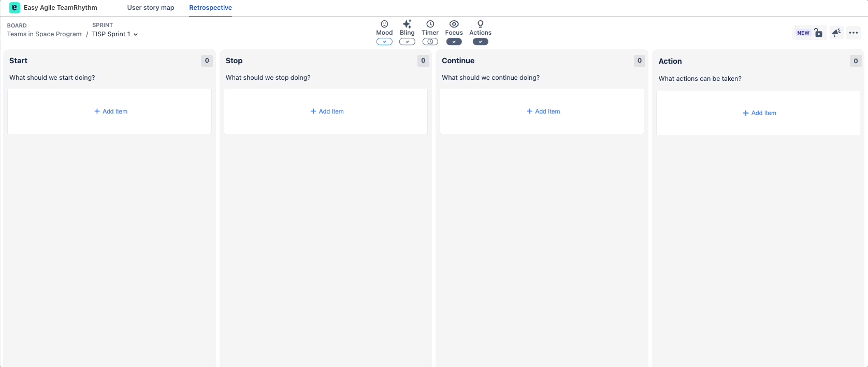Select the Retrospective tab
The height and width of the screenshot is (367, 868).
210,8
